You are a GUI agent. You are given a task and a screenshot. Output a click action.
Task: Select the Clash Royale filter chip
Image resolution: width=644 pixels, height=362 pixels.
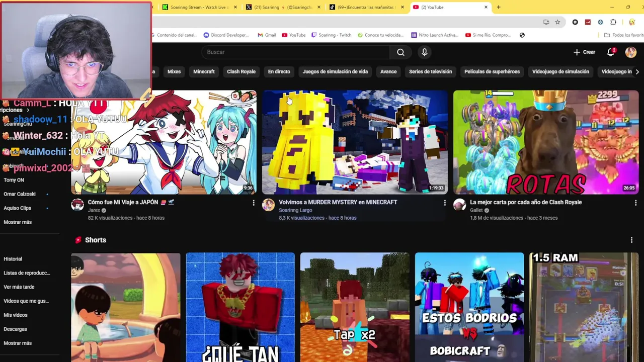click(x=241, y=72)
